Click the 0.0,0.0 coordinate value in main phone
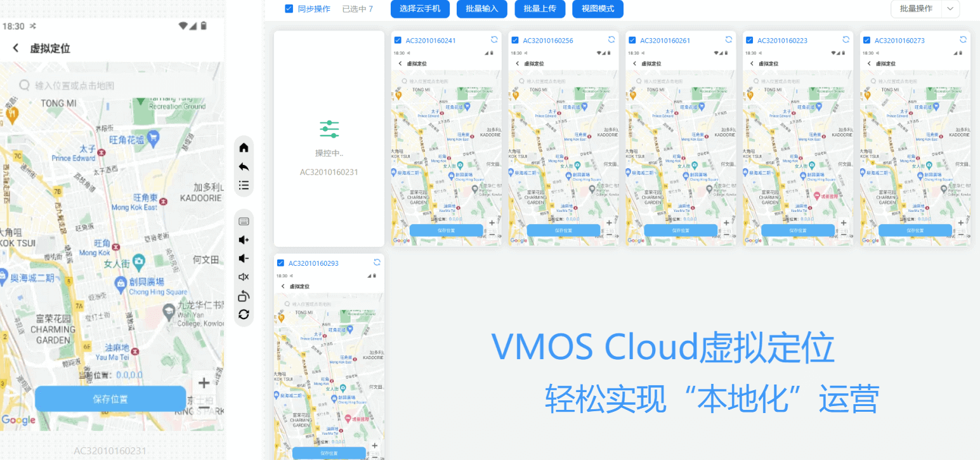Screen dimensions: 980x460 click(129, 375)
